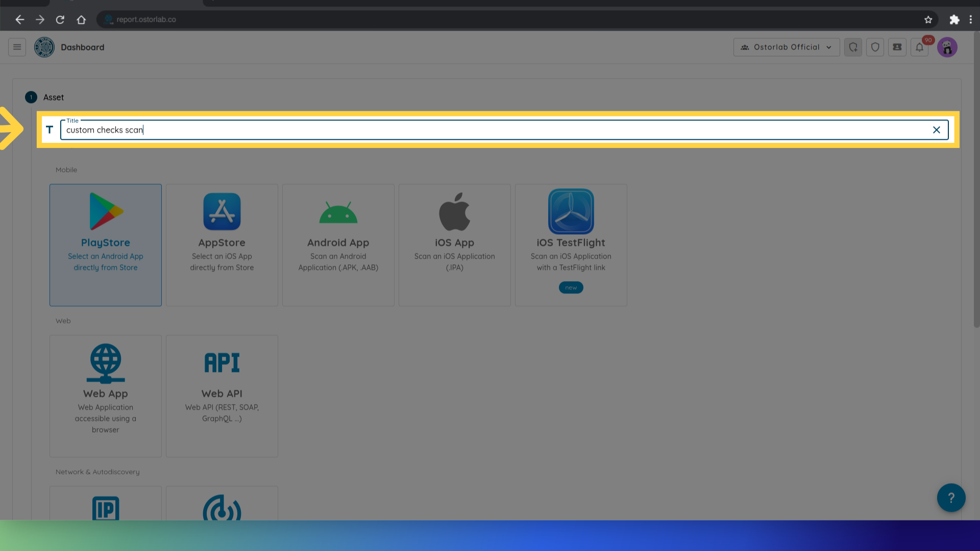Screen dimensions: 980x551
Task: Select the PlayStore asset card
Action: (x=106, y=245)
